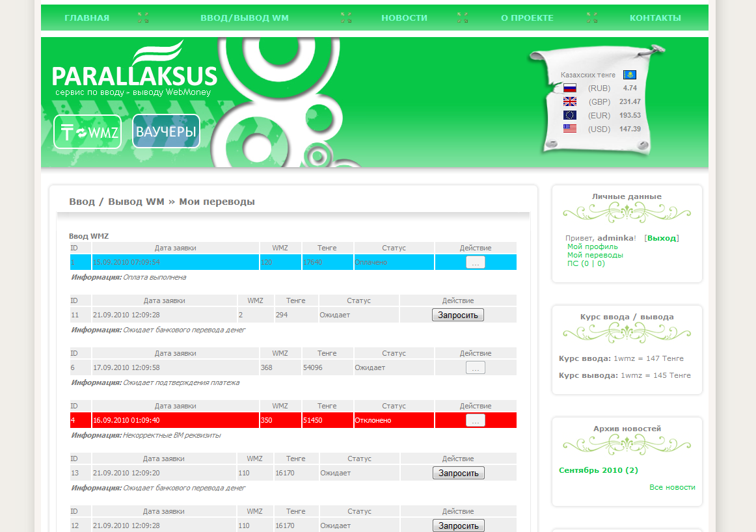The height and width of the screenshot is (532, 756).
Task: Open ПС (0 | 0) messages link
Action: pos(586,263)
